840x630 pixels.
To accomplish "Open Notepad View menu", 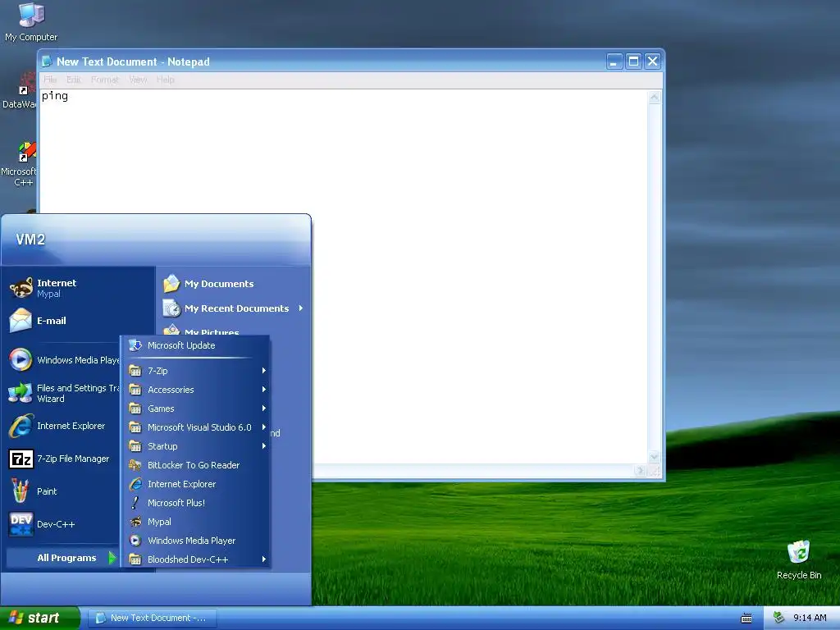I will point(138,80).
